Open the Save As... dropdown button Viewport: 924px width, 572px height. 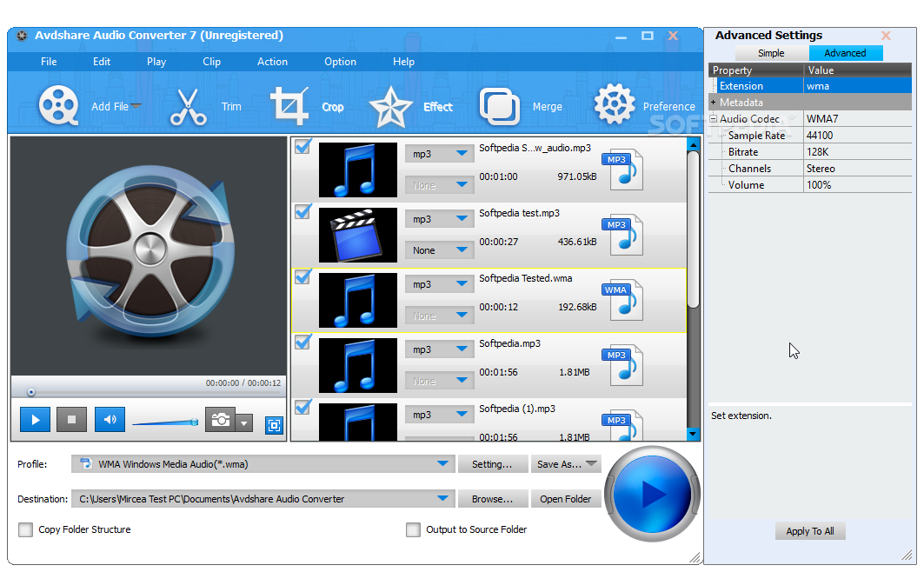pos(566,464)
